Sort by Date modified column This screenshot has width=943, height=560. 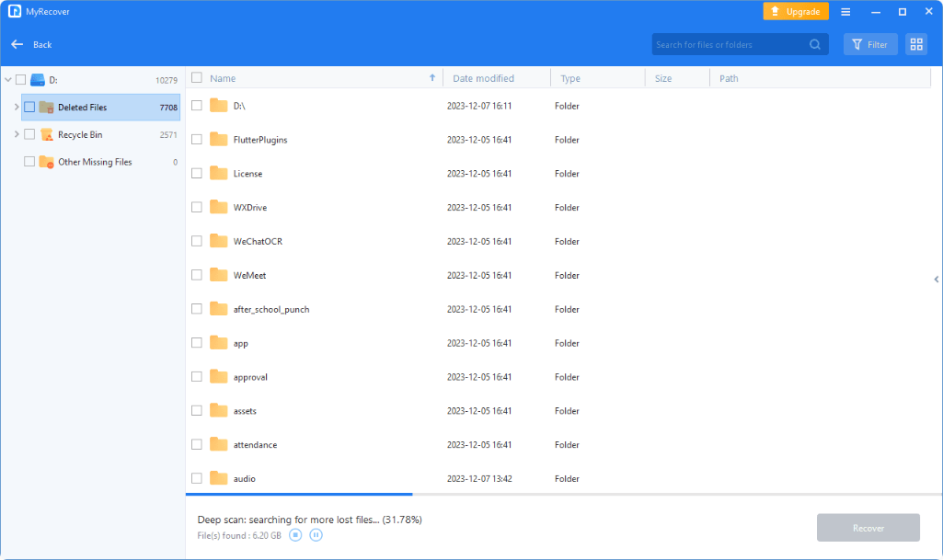[483, 78]
